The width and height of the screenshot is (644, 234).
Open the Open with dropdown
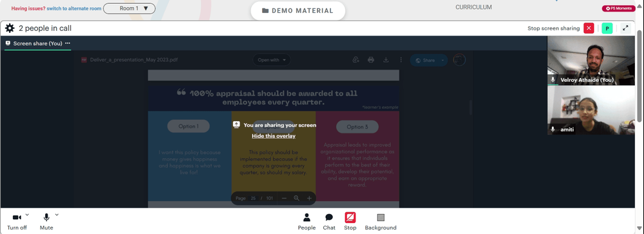click(x=272, y=60)
